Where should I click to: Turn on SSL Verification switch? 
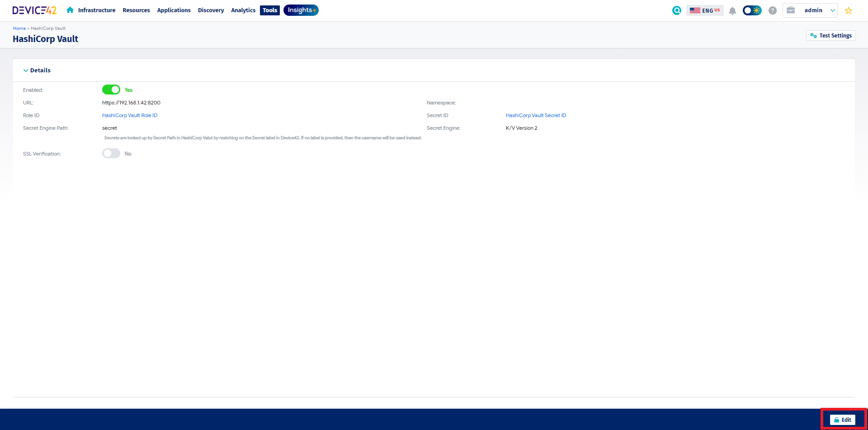pyautogui.click(x=111, y=154)
